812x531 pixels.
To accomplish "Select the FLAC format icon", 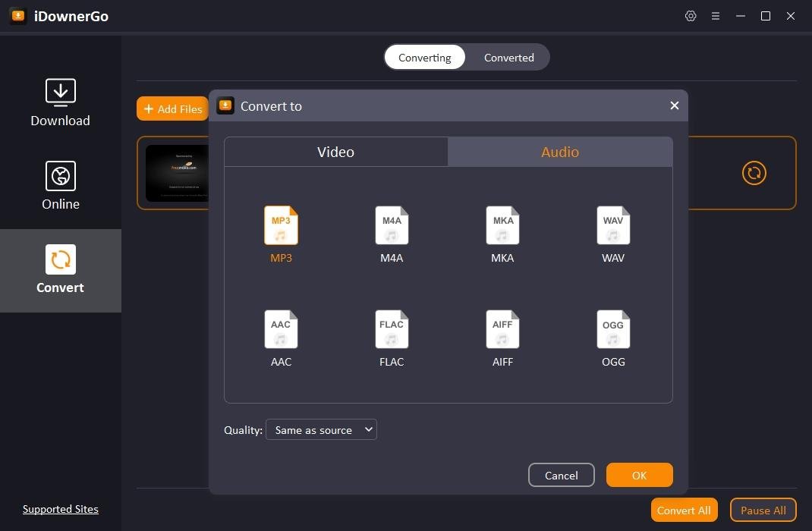I will click(392, 329).
